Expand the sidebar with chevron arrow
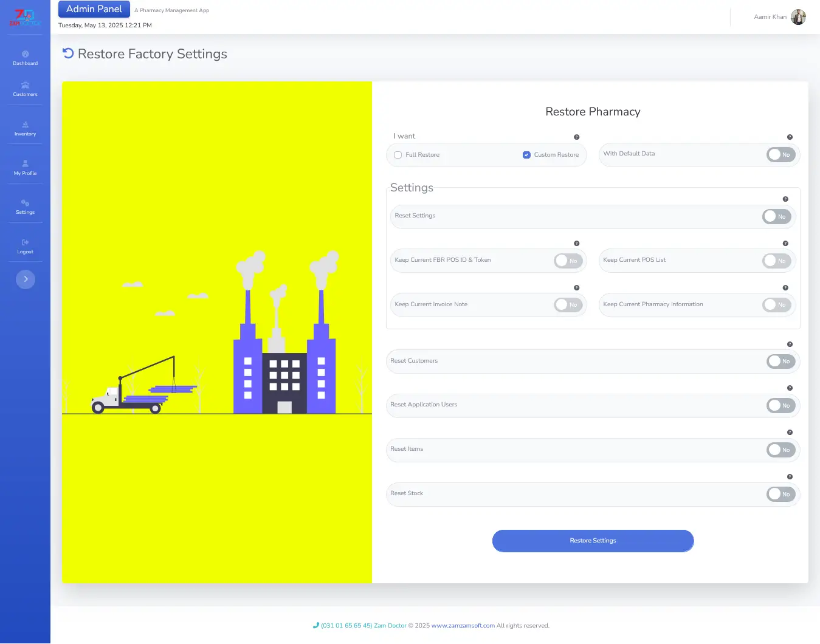Screen dimensions: 820x644 (x=26, y=279)
